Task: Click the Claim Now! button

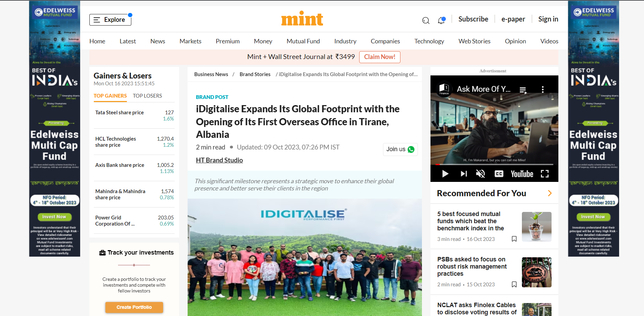Action: pyautogui.click(x=379, y=57)
